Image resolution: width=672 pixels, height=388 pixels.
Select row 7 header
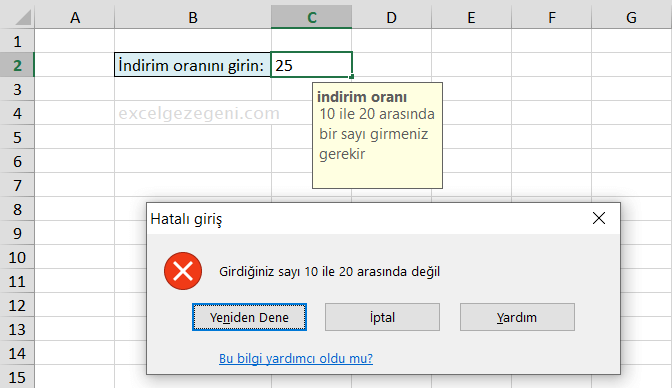(17, 185)
